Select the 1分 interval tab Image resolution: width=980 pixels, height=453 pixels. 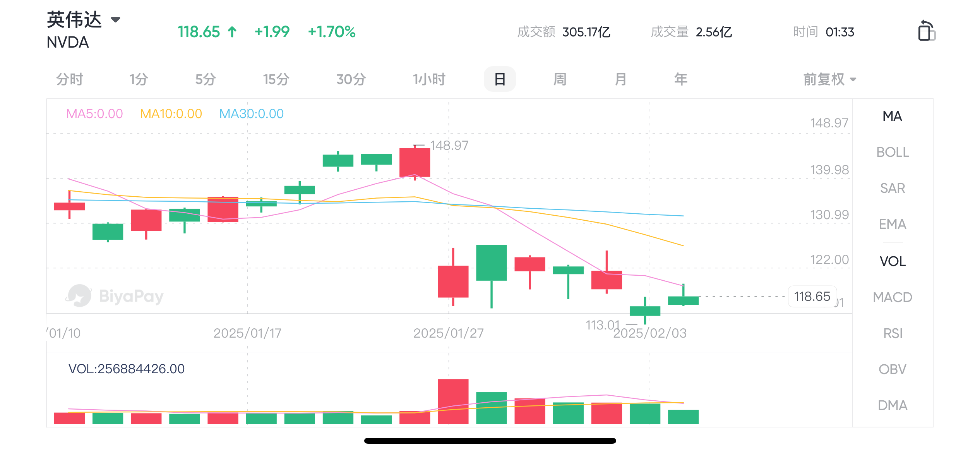pos(139,79)
